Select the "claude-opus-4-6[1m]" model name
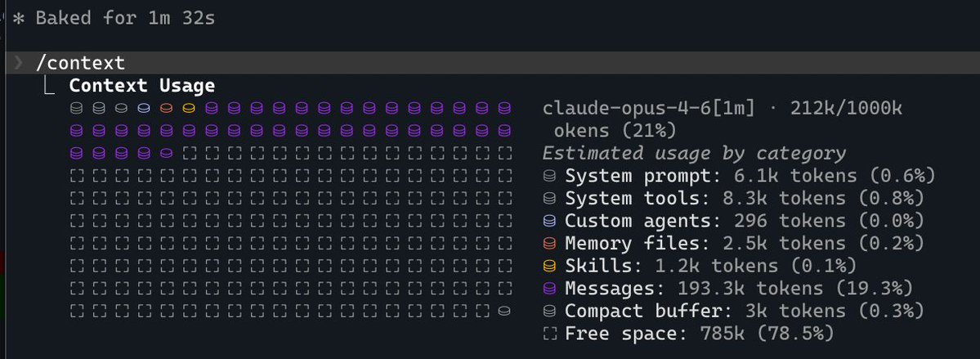The height and width of the screenshot is (359, 980). [649, 109]
